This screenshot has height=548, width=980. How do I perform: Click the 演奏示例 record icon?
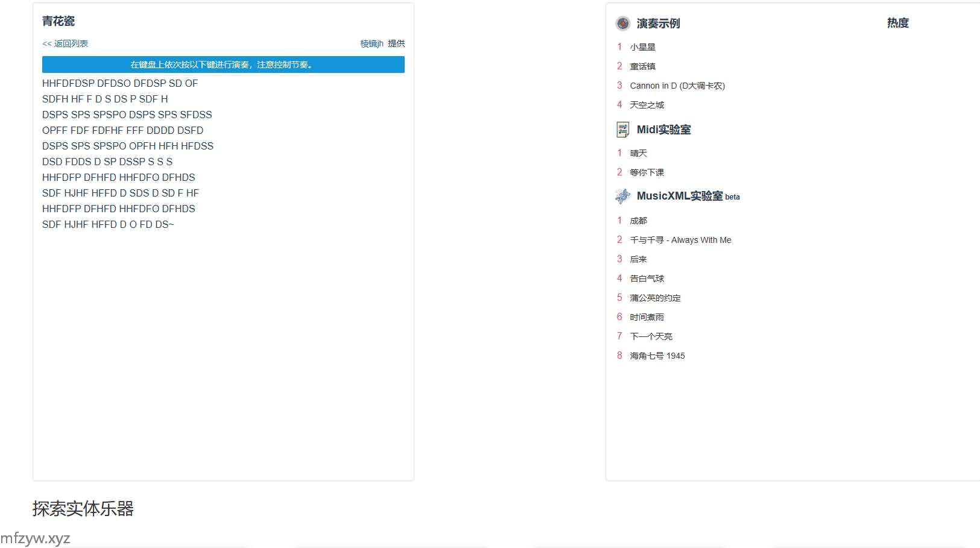pyautogui.click(x=622, y=24)
